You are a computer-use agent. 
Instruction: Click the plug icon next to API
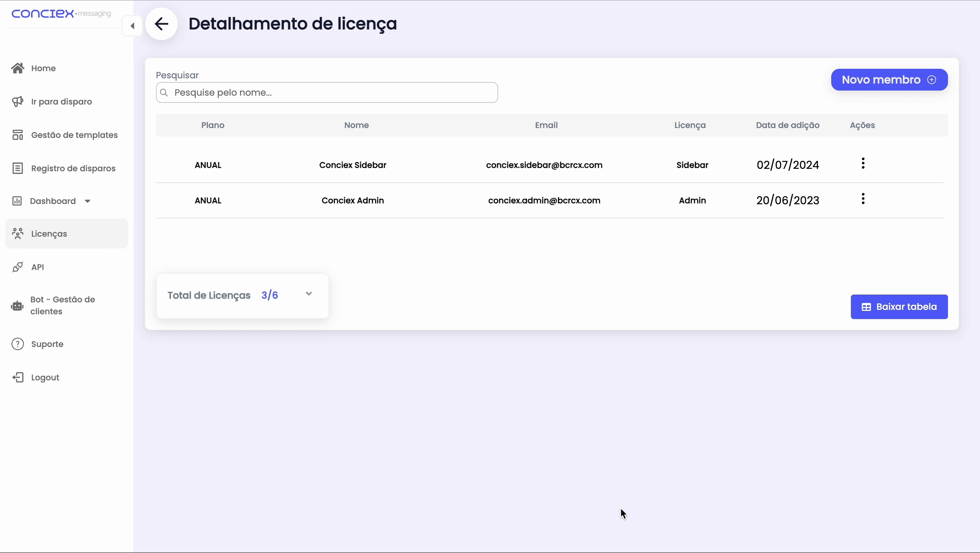click(x=17, y=267)
